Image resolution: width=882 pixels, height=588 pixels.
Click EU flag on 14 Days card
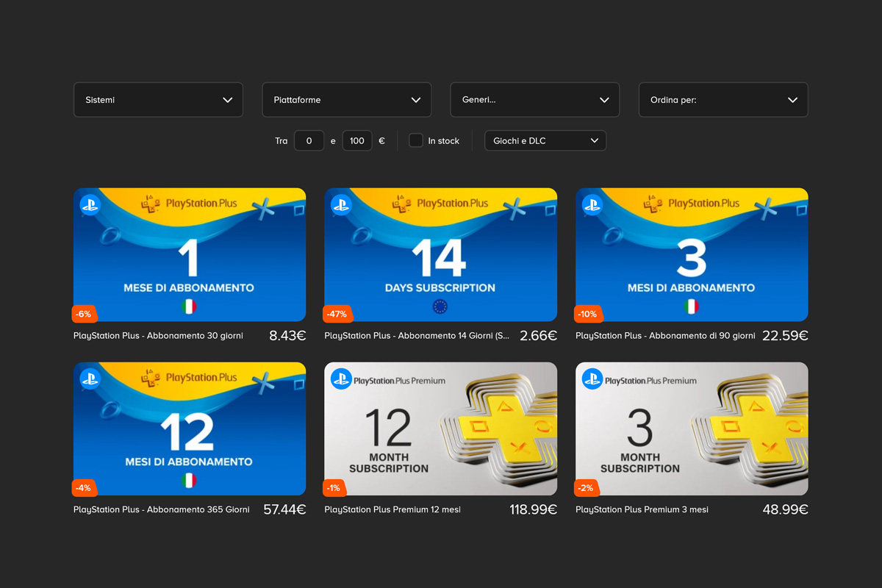(x=440, y=306)
